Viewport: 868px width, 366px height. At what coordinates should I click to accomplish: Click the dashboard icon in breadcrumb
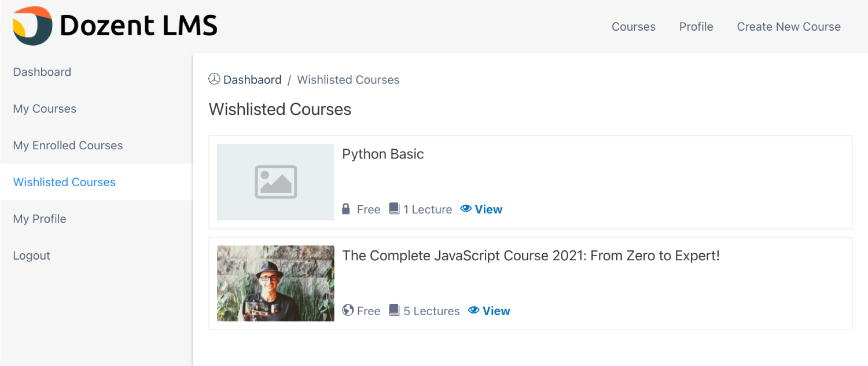coord(214,79)
